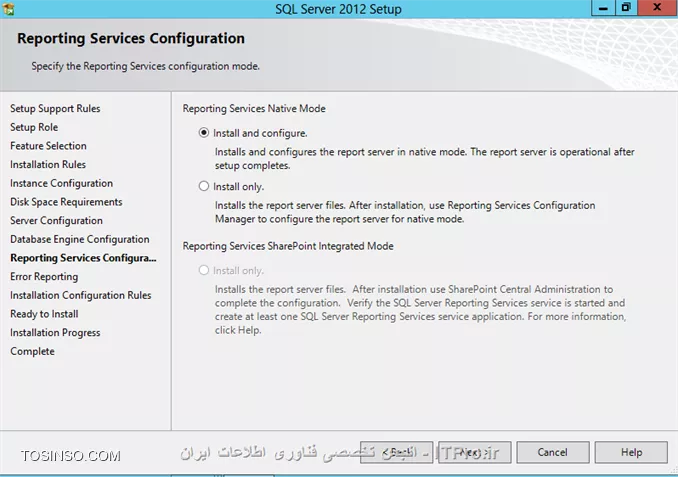Select the Feature Selection step in sidebar
The height and width of the screenshot is (477, 678).
tap(48, 146)
